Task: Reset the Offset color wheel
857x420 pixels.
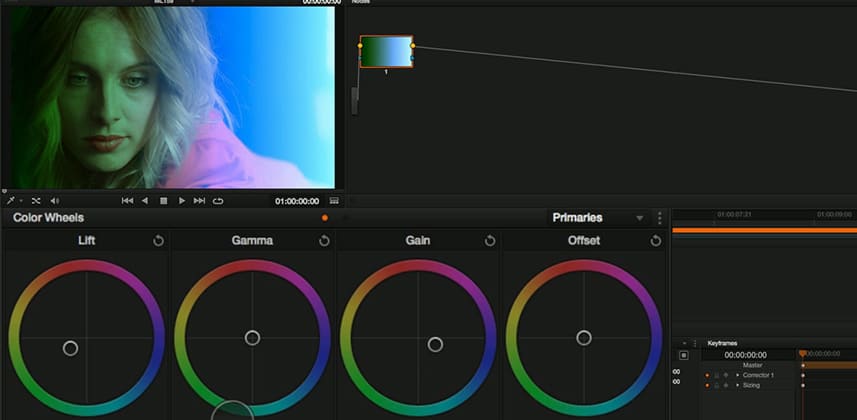Action: point(656,241)
